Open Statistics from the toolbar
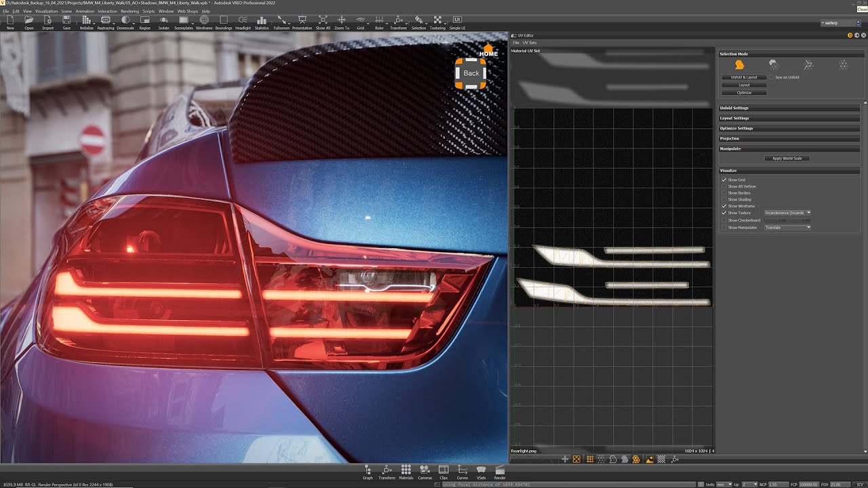 [262, 23]
